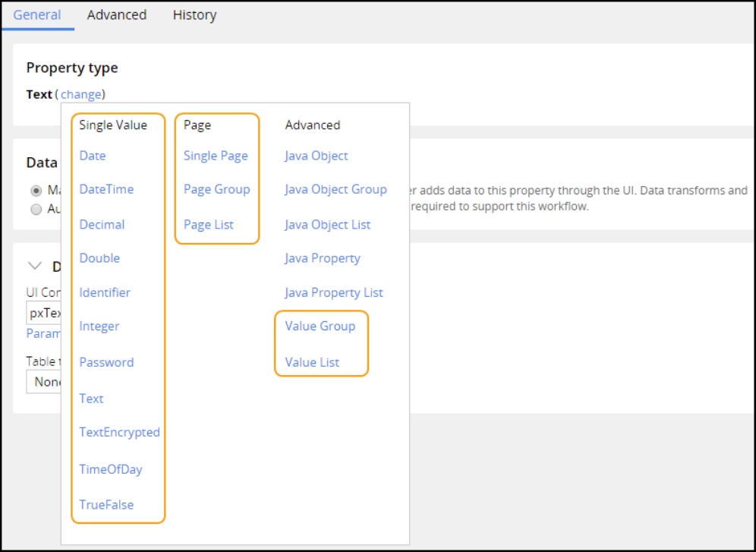Select Decimal from Single Value list
The height and width of the screenshot is (552, 756).
[x=102, y=224]
